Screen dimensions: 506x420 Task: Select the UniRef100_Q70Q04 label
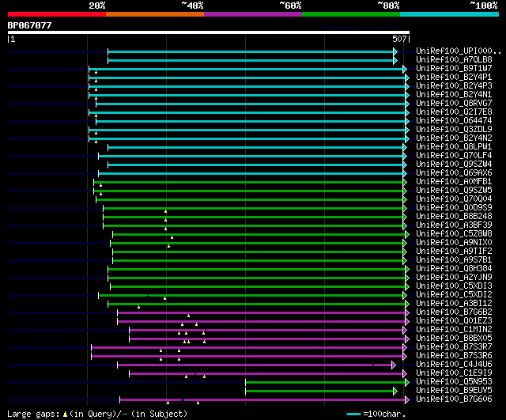[454, 199]
